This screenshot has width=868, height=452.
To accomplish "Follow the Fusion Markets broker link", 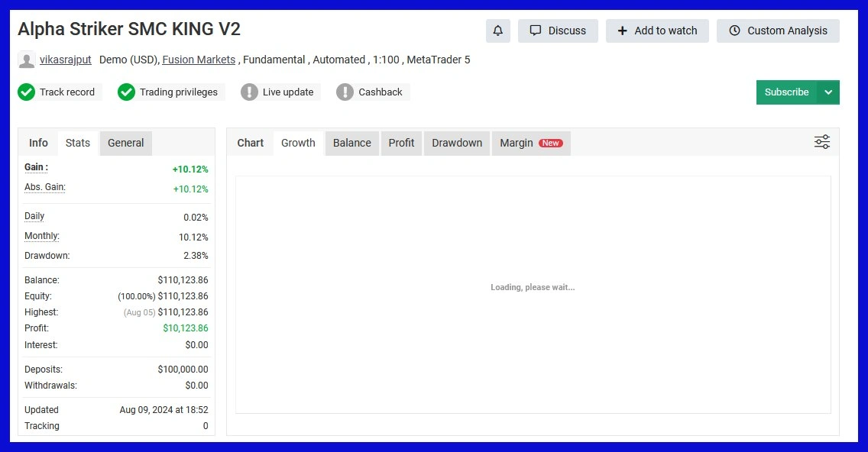I will tap(199, 60).
